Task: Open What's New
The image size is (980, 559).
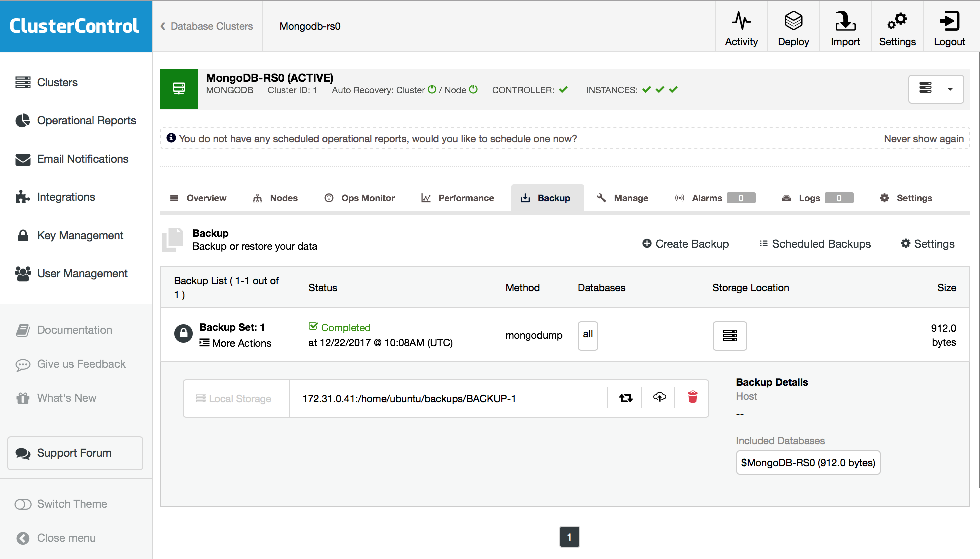Action: pyautogui.click(x=56, y=398)
